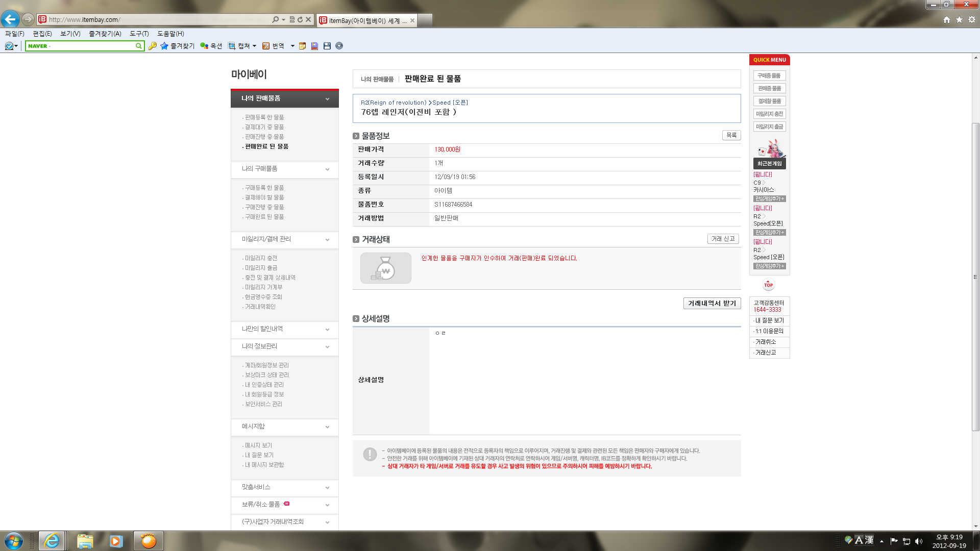
Task: Click the 즐겨찾기 star icon in Naver toolbar
Action: coord(164,46)
